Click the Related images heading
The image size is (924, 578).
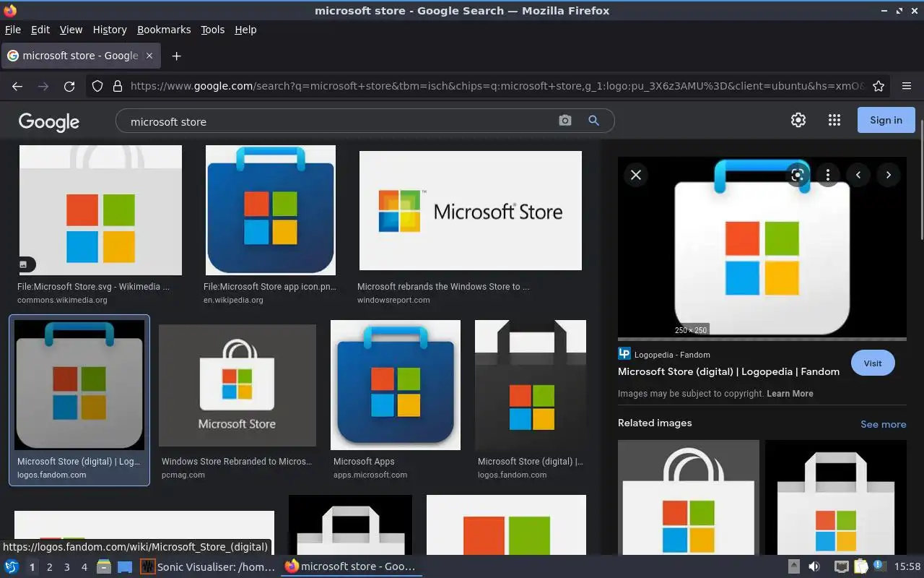[655, 423]
